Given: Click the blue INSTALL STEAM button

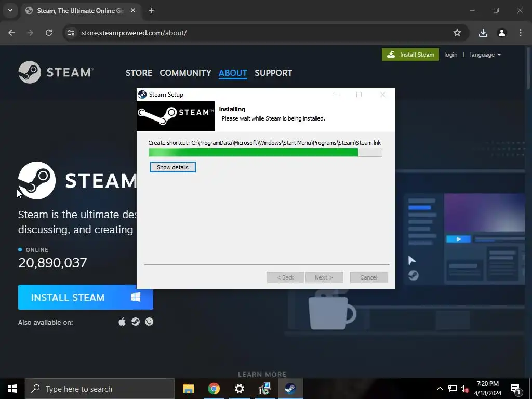Looking at the screenshot, I should click(x=86, y=297).
